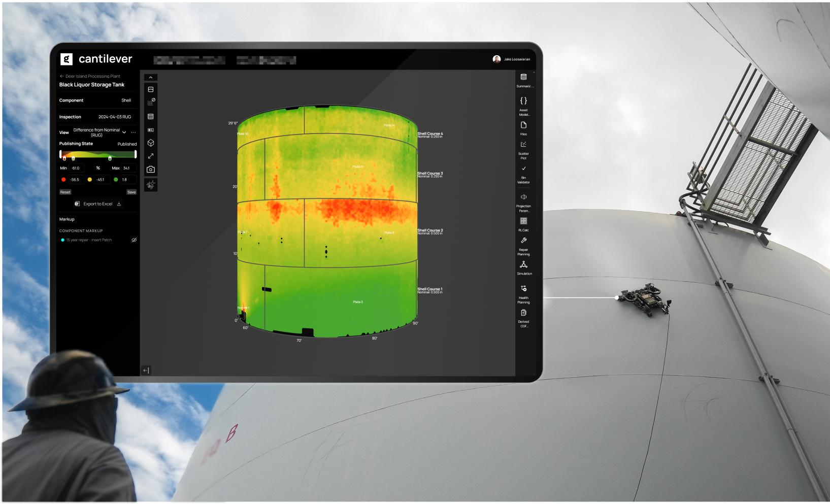Click the Shell Course 4 label

[x=430, y=134]
